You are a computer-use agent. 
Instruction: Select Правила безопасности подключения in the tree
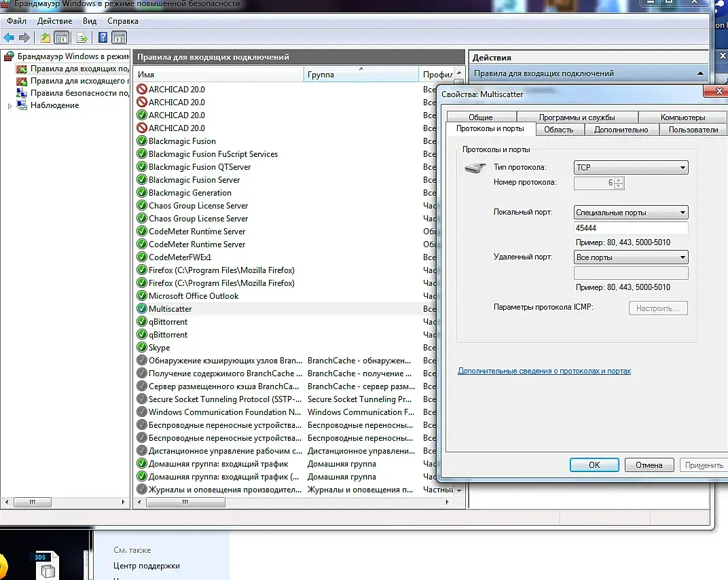coord(80,93)
